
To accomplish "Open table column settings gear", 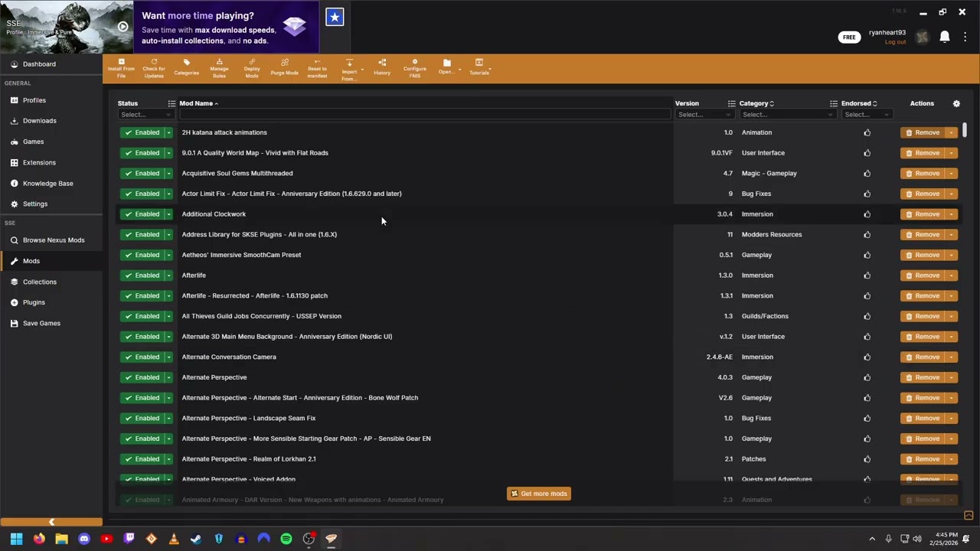I will tap(956, 103).
